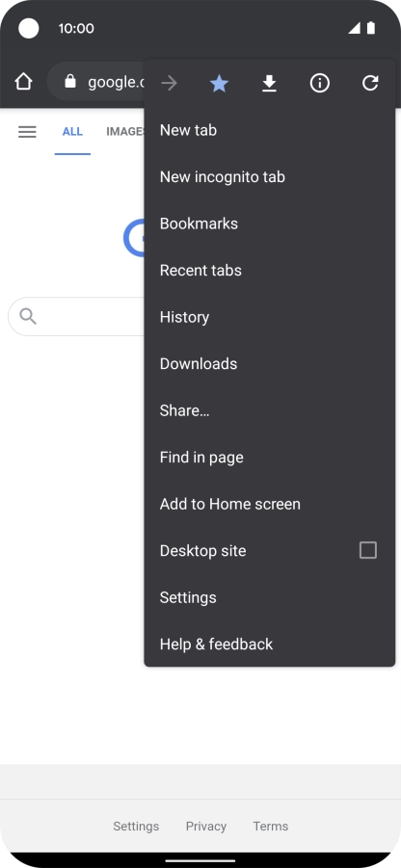401x868 pixels.
Task: Open Bookmarks from the menu
Action: click(269, 224)
